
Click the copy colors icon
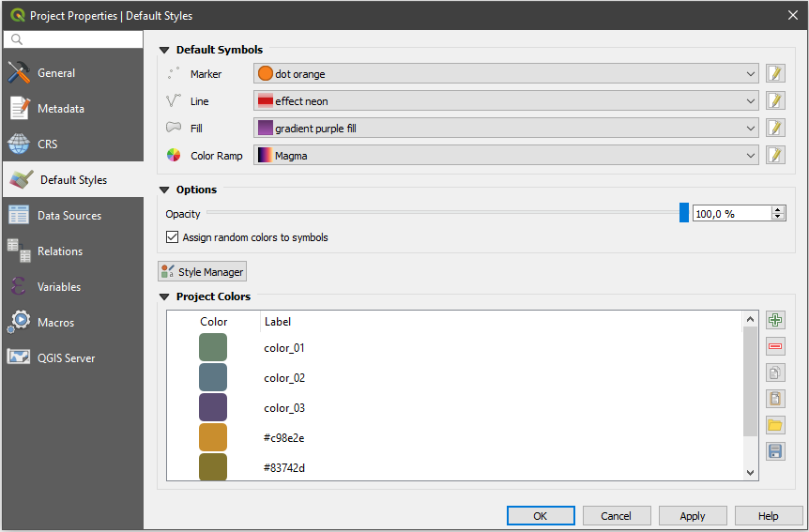pyautogui.click(x=775, y=372)
